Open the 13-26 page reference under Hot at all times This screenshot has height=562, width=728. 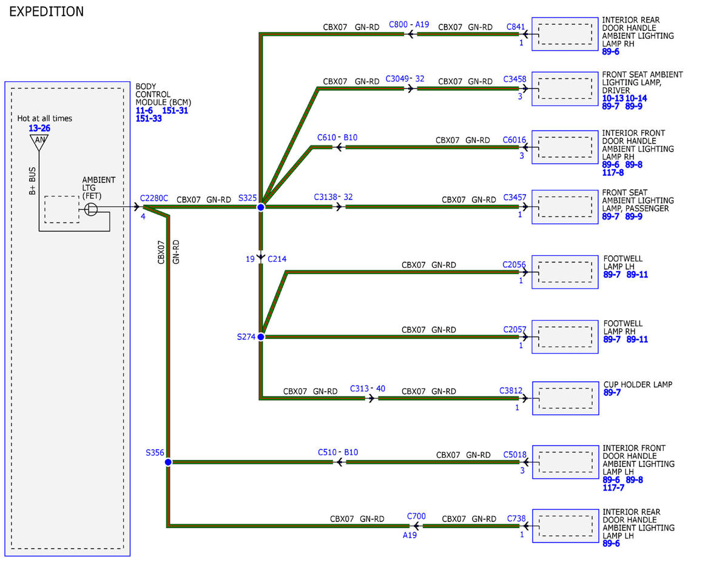pyautogui.click(x=39, y=129)
